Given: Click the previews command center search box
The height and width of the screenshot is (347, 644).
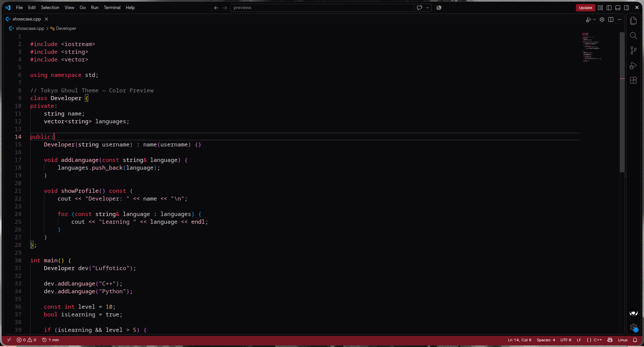Looking at the screenshot, I should (x=322, y=8).
